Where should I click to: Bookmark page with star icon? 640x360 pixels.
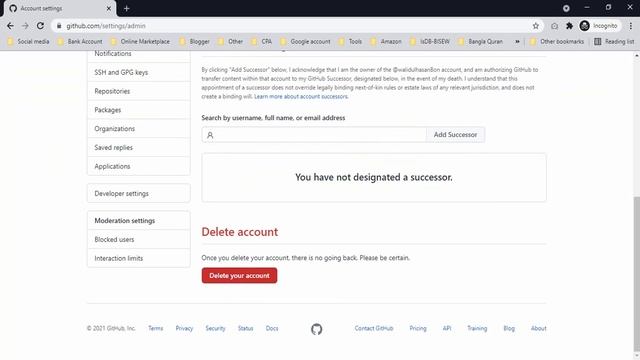(x=536, y=26)
